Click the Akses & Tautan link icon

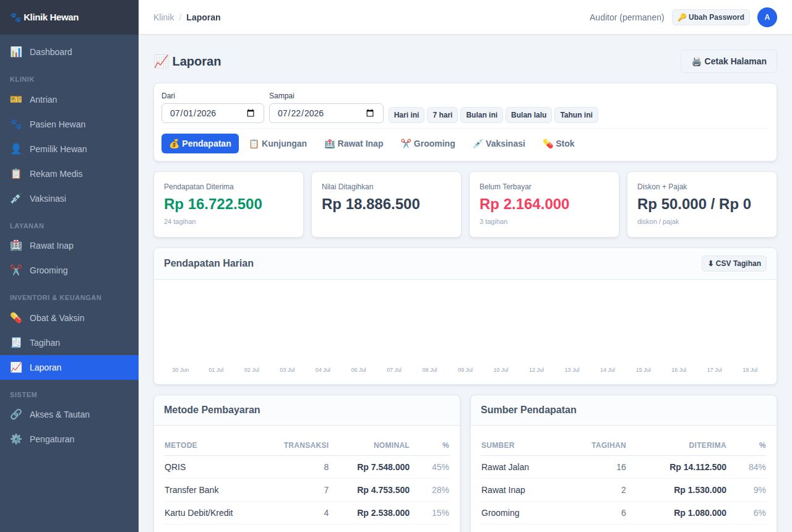16,414
